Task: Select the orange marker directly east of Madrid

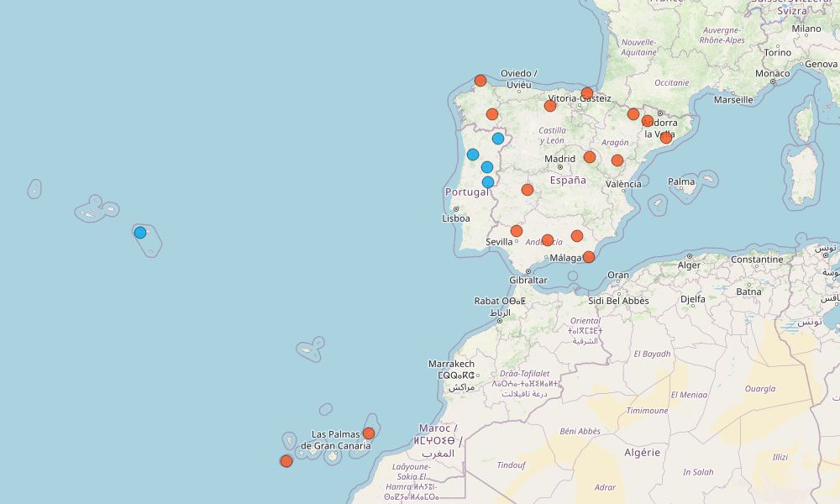Action: 590,157
